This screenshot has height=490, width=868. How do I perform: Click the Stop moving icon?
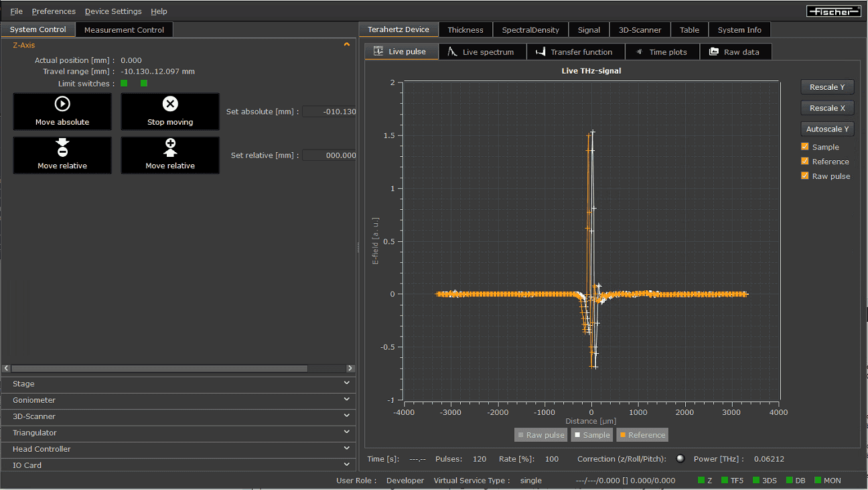(x=169, y=103)
